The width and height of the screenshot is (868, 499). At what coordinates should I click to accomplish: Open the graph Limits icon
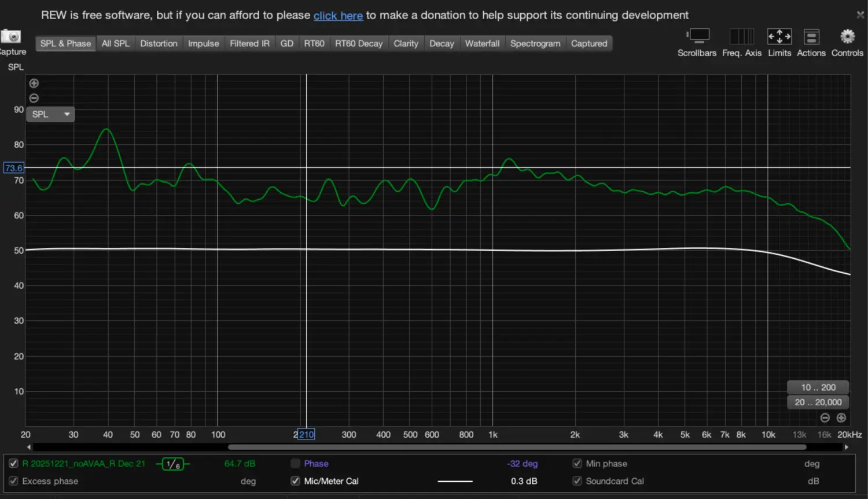pos(779,37)
